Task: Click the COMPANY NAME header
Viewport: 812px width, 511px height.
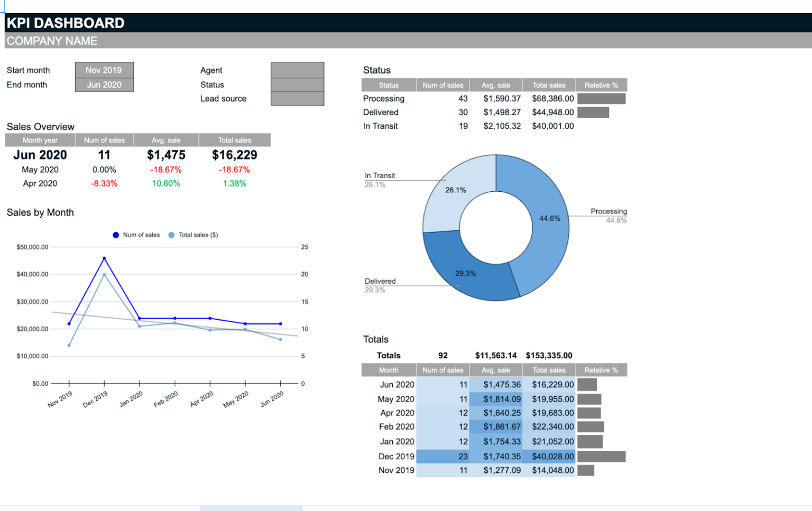Action: click(51, 41)
